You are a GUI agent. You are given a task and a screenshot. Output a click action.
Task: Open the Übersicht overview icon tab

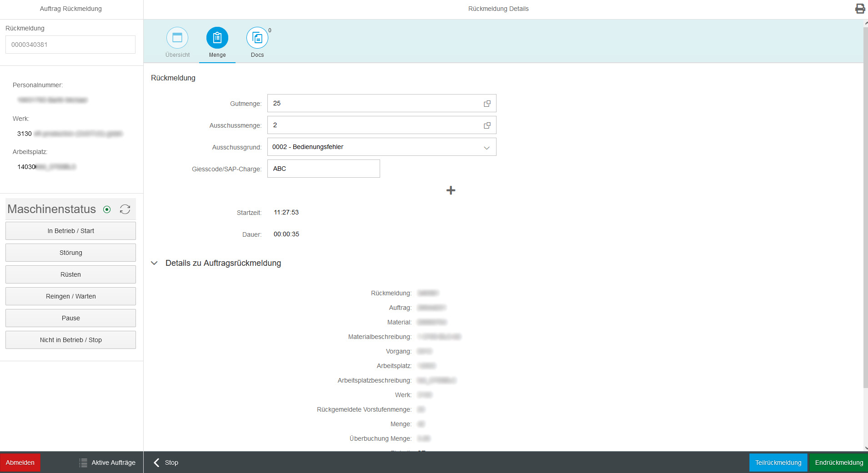pos(177,38)
